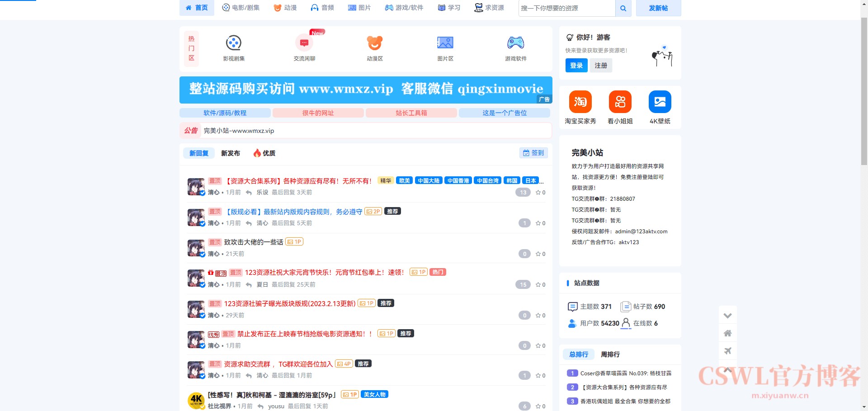Open the 音频 section icon
Image resolution: width=868 pixels, height=411 pixels.
pos(314,7)
